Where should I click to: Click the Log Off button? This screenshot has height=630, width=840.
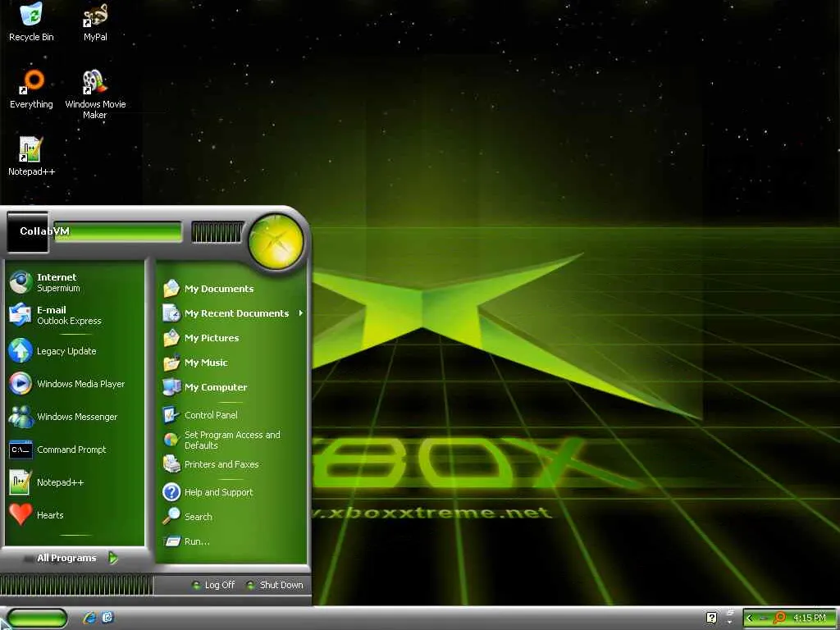(x=214, y=585)
